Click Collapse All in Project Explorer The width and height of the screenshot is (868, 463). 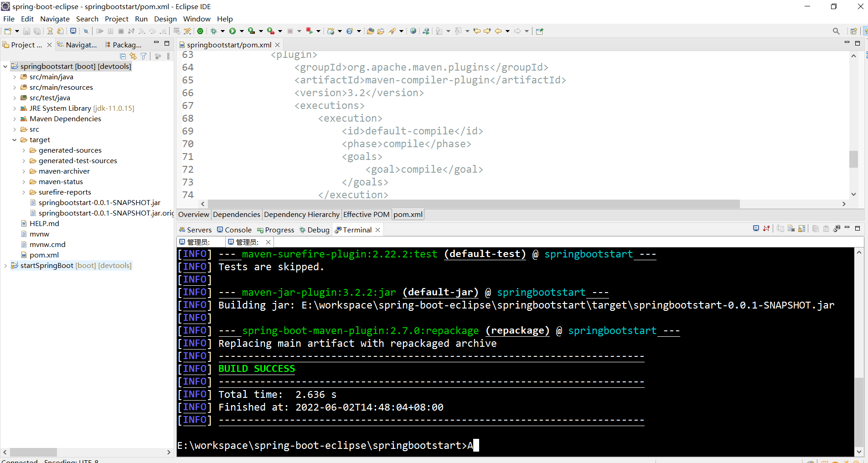pos(123,56)
